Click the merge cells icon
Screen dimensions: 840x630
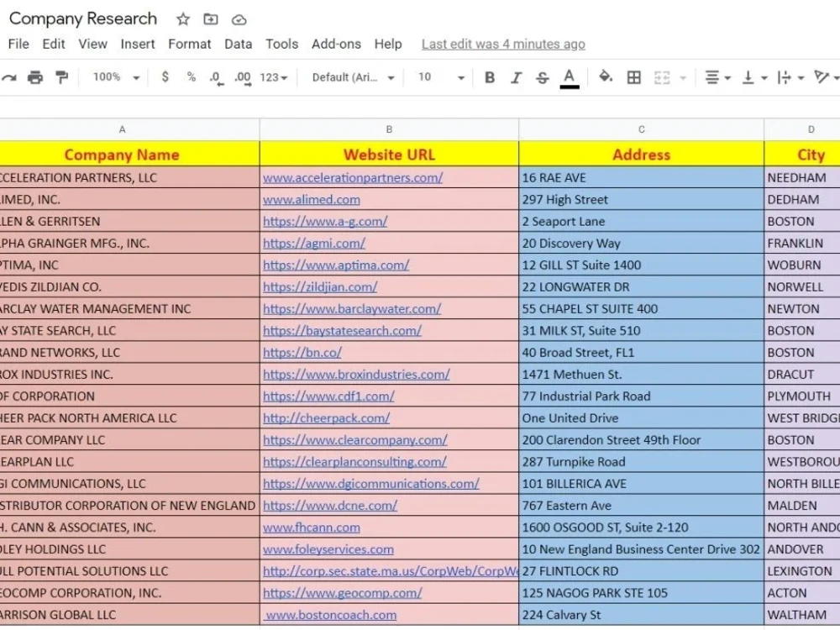click(662, 77)
